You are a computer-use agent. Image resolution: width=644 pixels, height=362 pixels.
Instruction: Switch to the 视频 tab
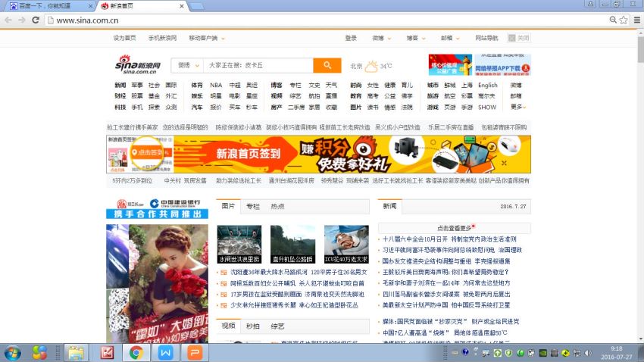pyautogui.click(x=228, y=326)
